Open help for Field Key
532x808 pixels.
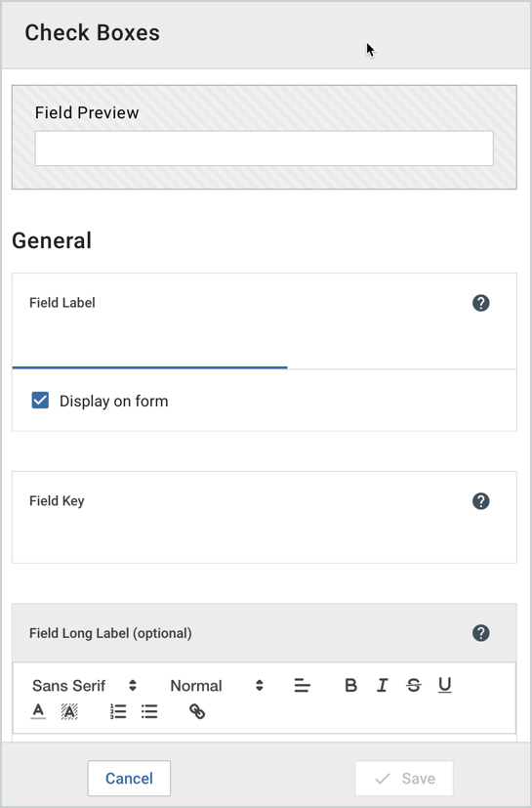click(x=481, y=501)
